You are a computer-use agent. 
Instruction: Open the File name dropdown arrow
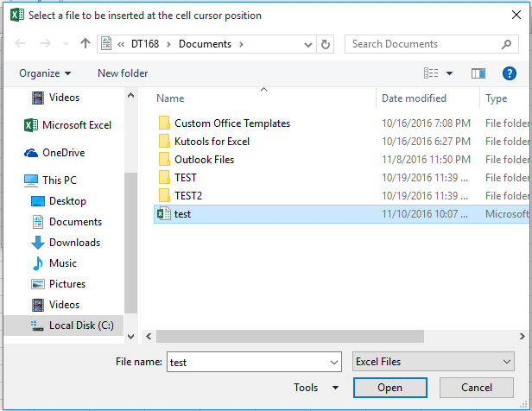pos(333,363)
